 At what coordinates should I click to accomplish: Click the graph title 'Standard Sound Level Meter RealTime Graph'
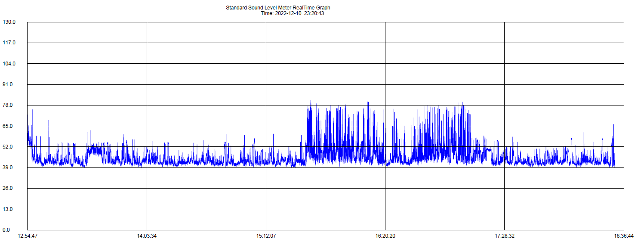(278, 8)
